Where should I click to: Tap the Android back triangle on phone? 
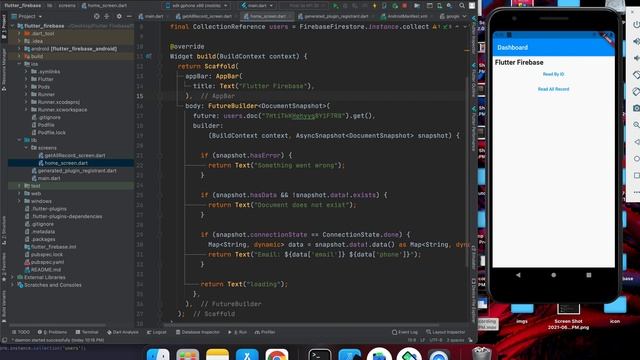[518, 275]
